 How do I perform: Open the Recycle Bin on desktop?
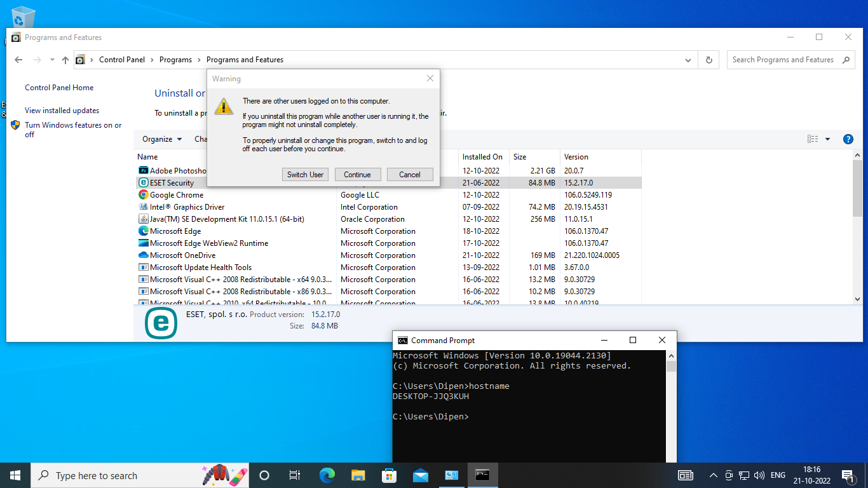pos(24,17)
